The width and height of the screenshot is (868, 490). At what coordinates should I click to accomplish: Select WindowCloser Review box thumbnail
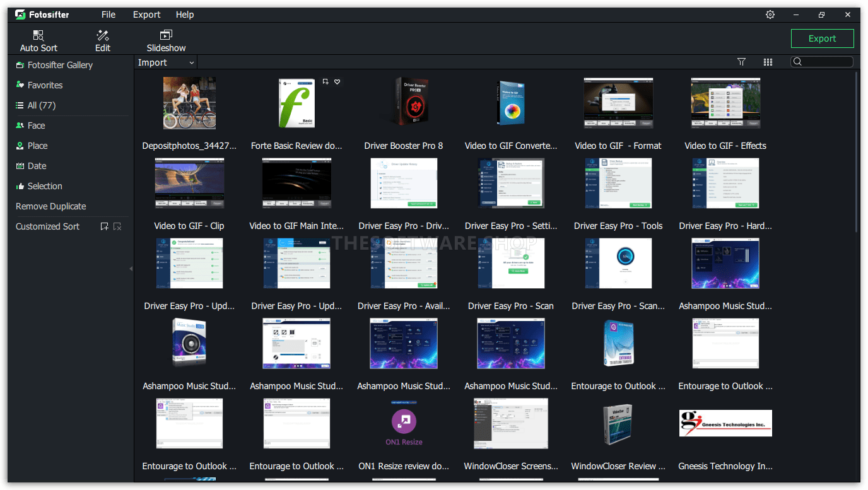[618, 423]
